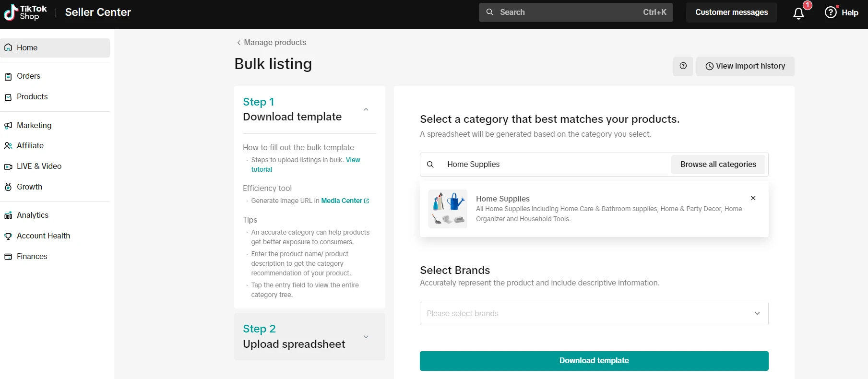Open the Finances sidebar item
This screenshot has width=868, height=379.
pyautogui.click(x=32, y=257)
